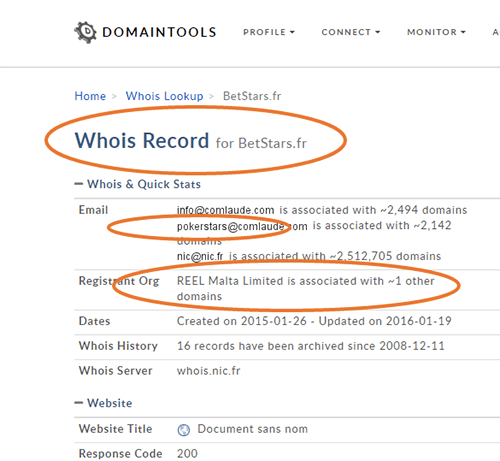
Task: Open the CONNECT dropdown menu
Action: click(x=351, y=32)
